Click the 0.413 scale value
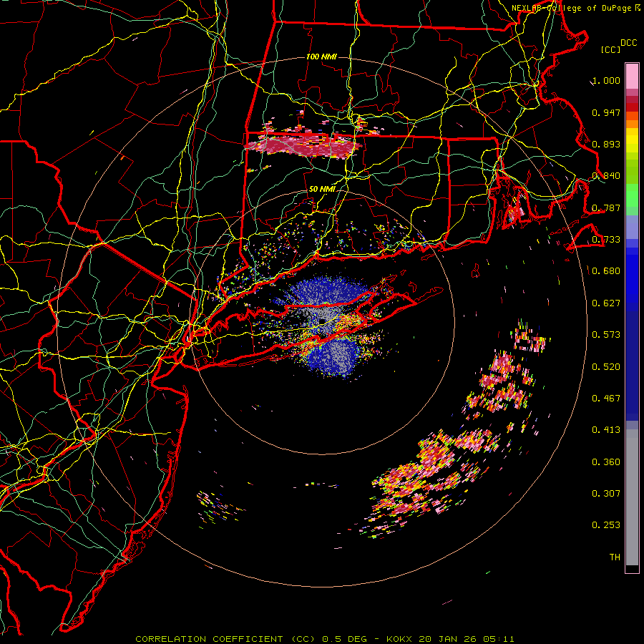 (606, 430)
